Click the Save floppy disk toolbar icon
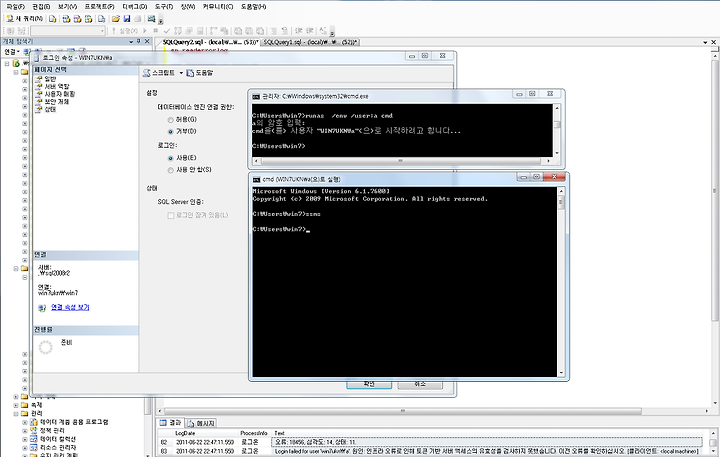This screenshot has height=457, width=720. click(x=127, y=19)
